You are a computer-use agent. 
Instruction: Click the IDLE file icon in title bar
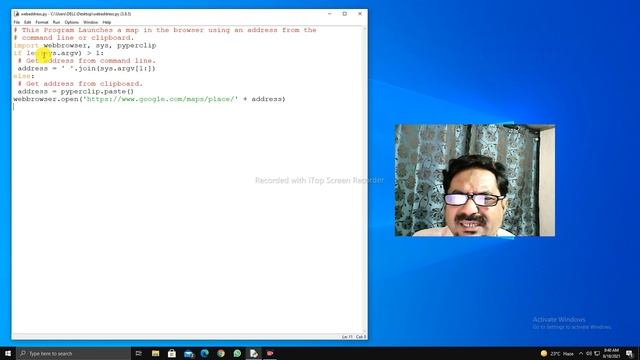pyautogui.click(x=17, y=14)
